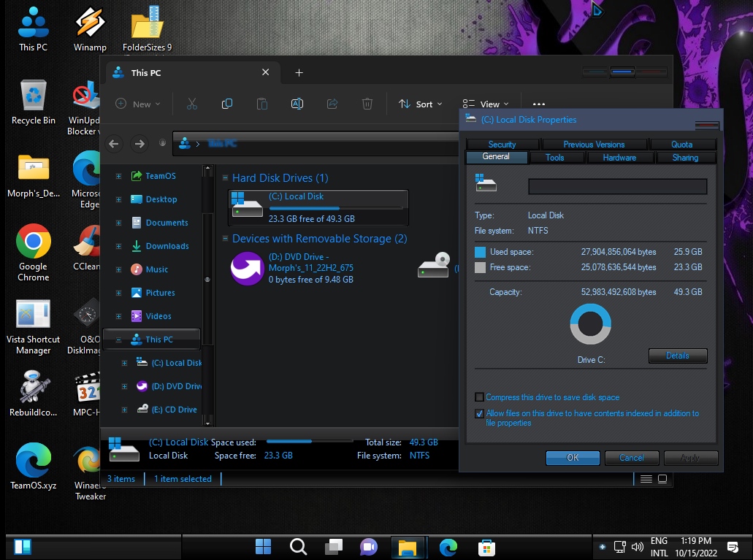
Task: Open Microsoft Store from the taskbar
Action: (486, 547)
